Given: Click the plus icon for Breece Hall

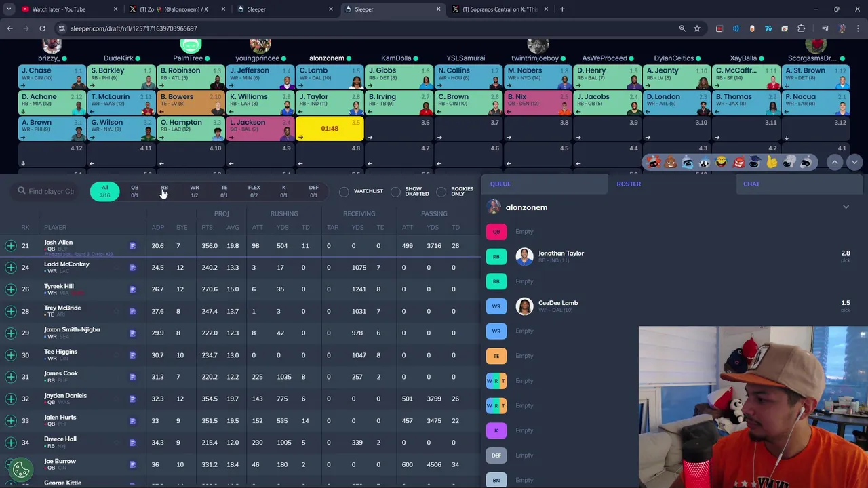Looking at the screenshot, I should 11,443.
